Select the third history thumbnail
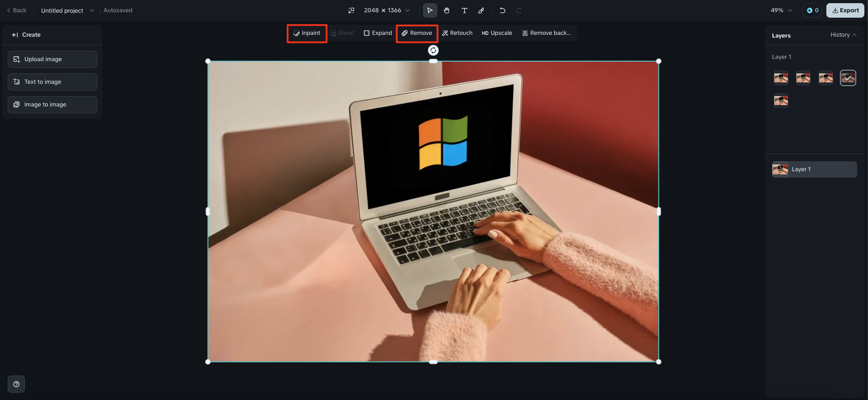Image resolution: width=868 pixels, height=400 pixels. tap(826, 78)
